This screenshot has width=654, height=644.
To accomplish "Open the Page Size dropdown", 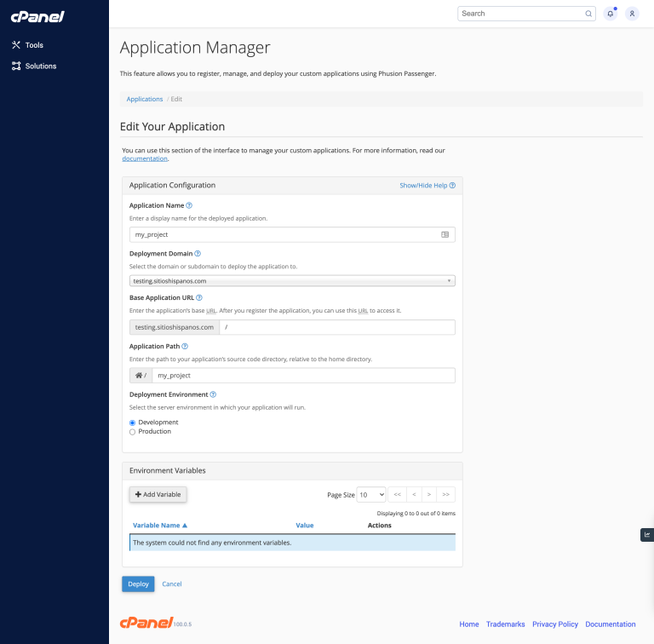I will 370,495.
